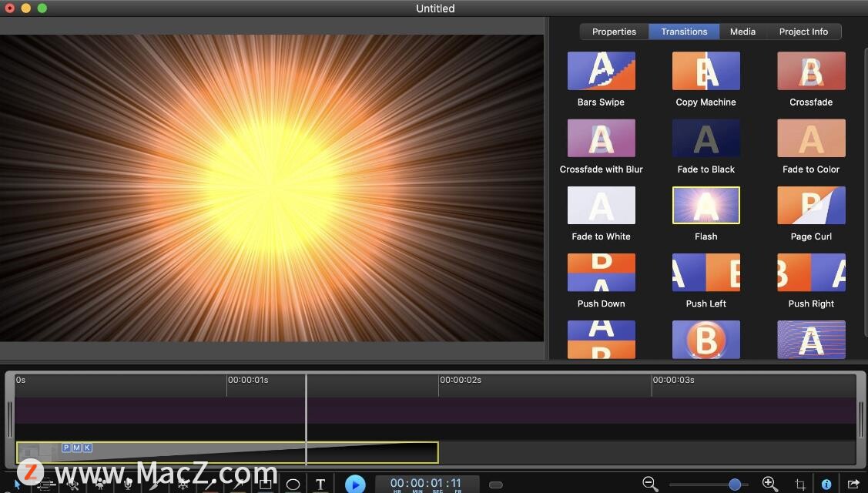Click the K badge on the clip

click(87, 448)
